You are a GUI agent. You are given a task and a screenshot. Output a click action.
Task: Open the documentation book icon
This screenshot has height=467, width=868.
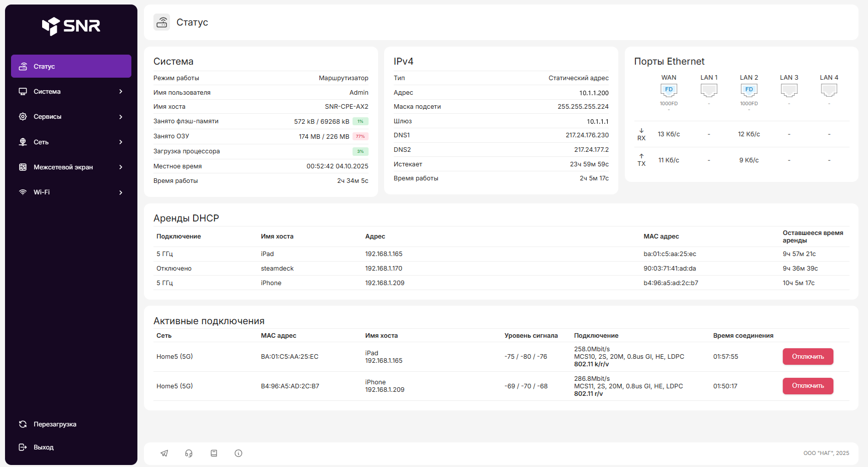(214, 453)
